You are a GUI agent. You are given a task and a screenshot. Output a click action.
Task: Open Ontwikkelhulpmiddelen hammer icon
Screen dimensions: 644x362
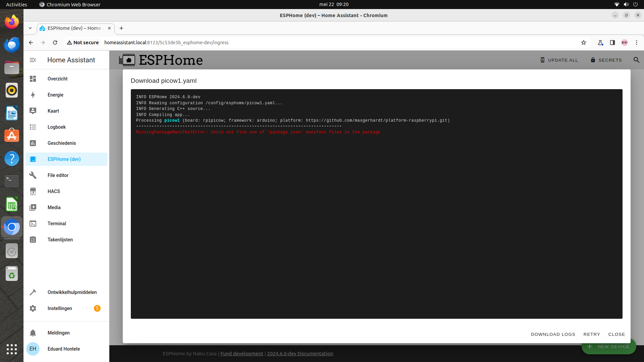(33, 292)
